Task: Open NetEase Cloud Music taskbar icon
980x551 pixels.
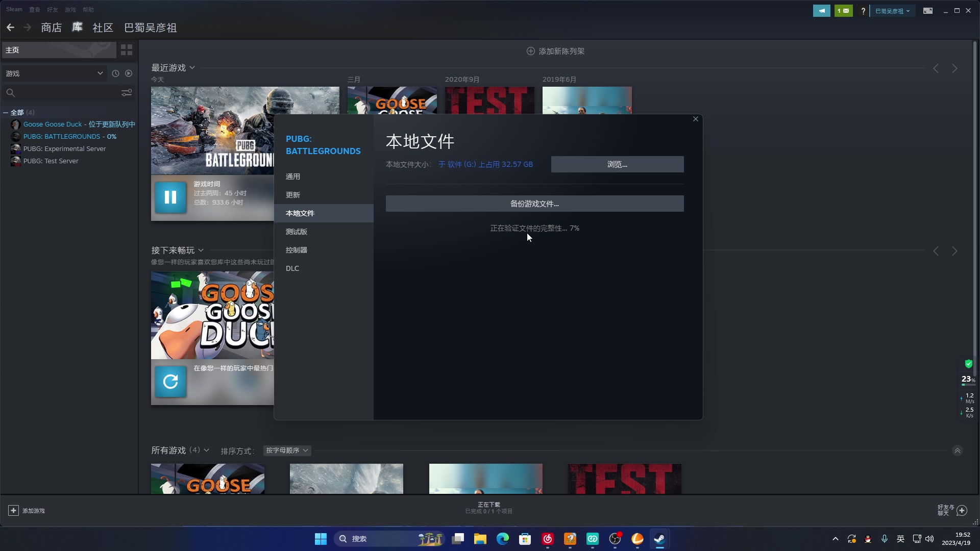Action: click(x=548, y=539)
